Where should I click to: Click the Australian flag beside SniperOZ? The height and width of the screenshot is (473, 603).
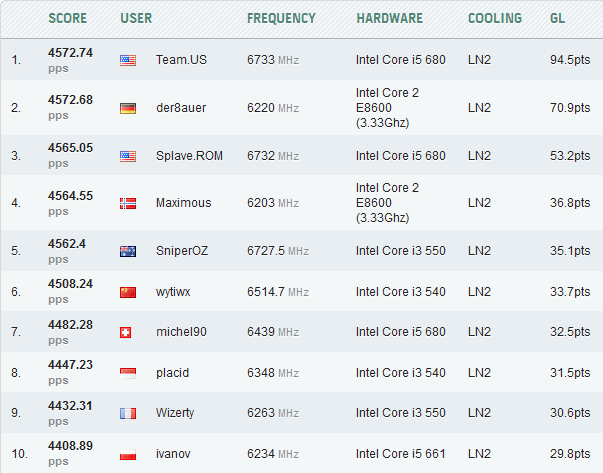click(128, 251)
